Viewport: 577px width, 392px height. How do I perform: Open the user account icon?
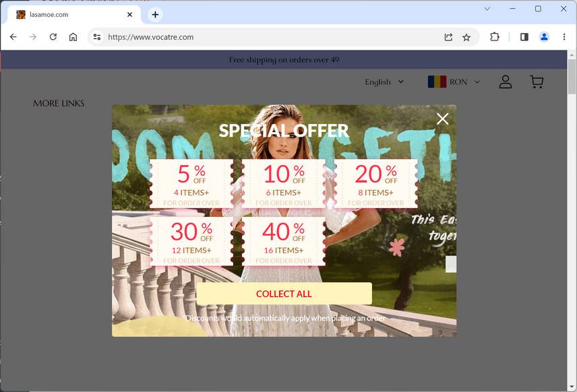506,81
